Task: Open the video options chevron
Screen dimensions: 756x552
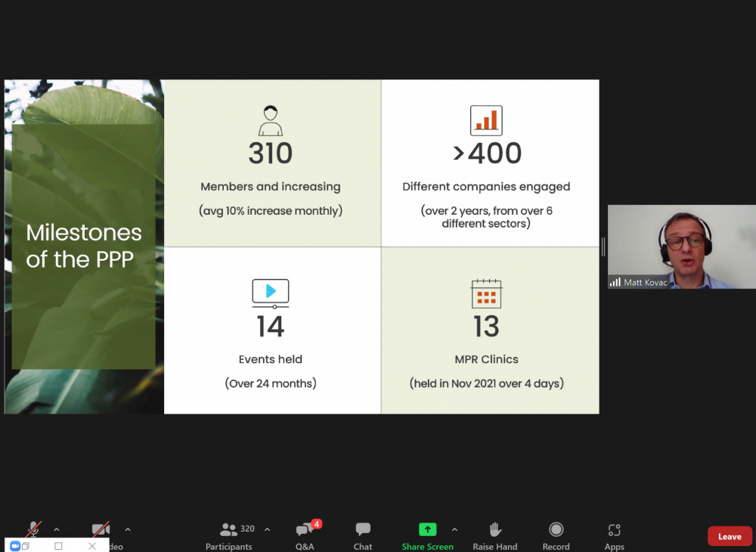Action: click(128, 529)
